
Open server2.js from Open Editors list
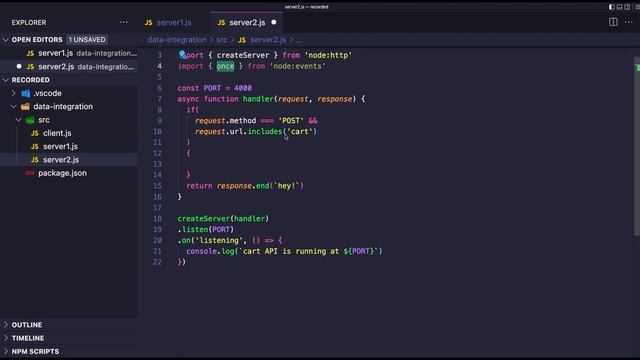(x=69, y=67)
